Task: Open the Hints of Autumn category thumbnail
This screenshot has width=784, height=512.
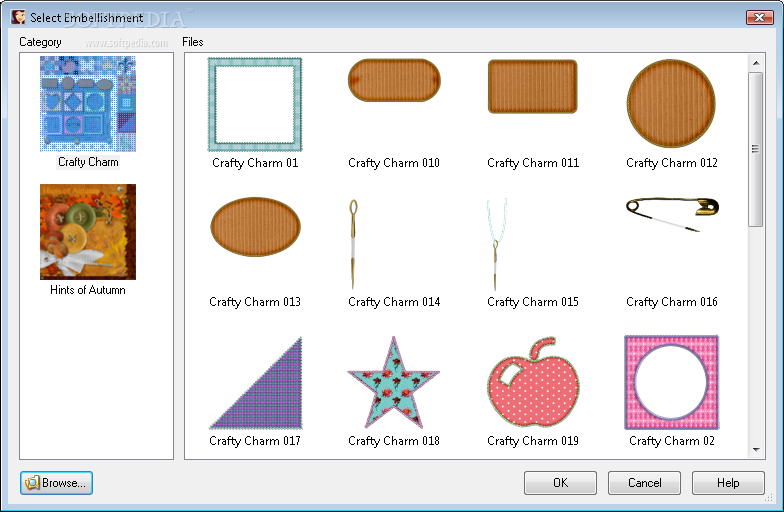Action: (x=88, y=232)
